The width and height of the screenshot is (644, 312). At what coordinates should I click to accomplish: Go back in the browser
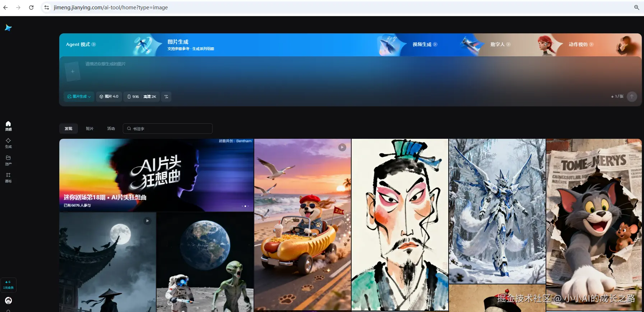[x=5, y=7]
